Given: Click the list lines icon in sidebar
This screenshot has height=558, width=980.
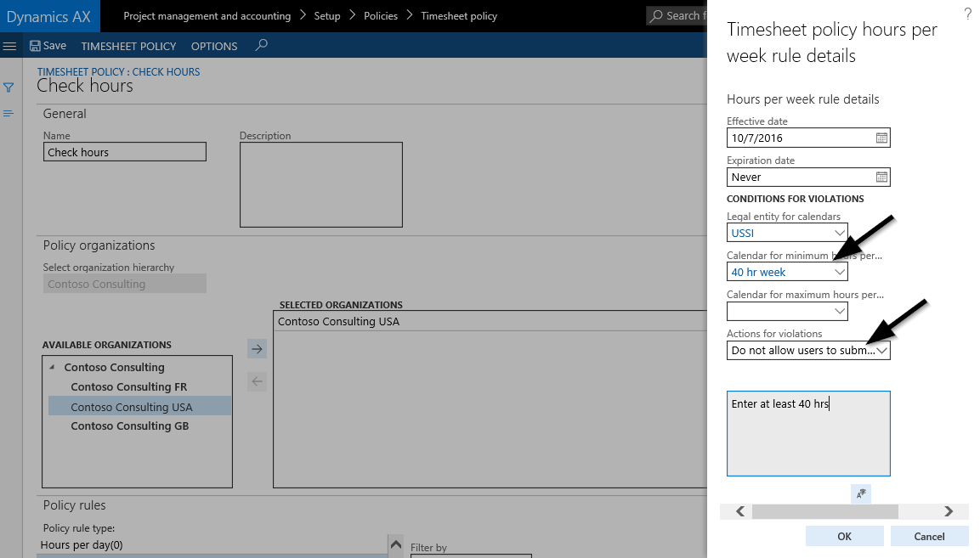Looking at the screenshot, I should point(8,113).
